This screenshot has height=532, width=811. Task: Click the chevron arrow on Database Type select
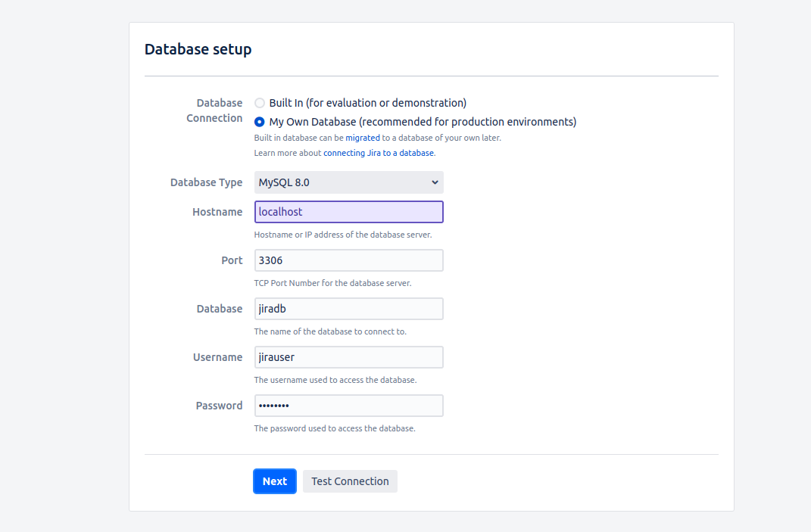pyautogui.click(x=435, y=182)
